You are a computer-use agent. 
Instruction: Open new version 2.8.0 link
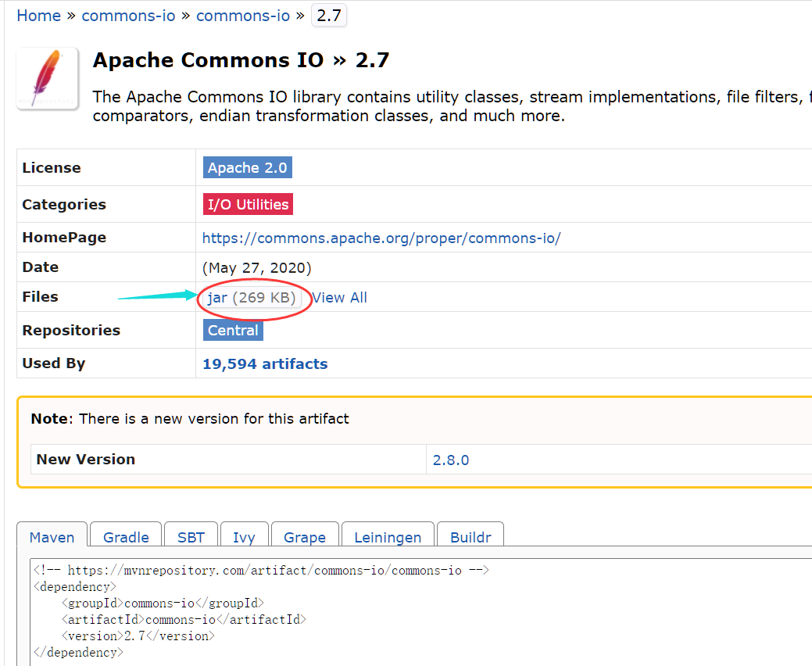450,460
